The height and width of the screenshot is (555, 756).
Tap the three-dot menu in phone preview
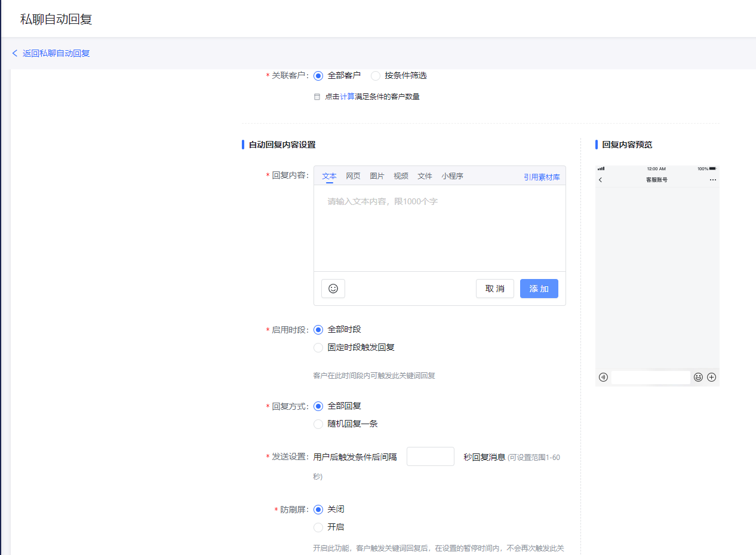(x=712, y=180)
